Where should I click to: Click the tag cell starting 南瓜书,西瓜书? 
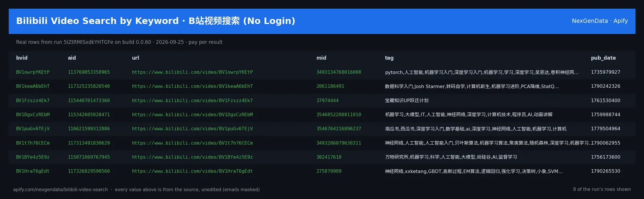click(x=476, y=128)
